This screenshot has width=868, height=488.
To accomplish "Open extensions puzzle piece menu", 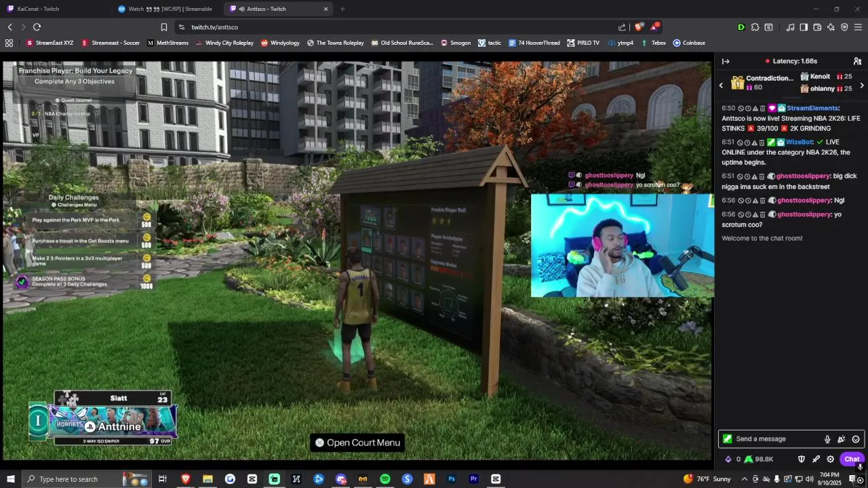I will tap(755, 27).
